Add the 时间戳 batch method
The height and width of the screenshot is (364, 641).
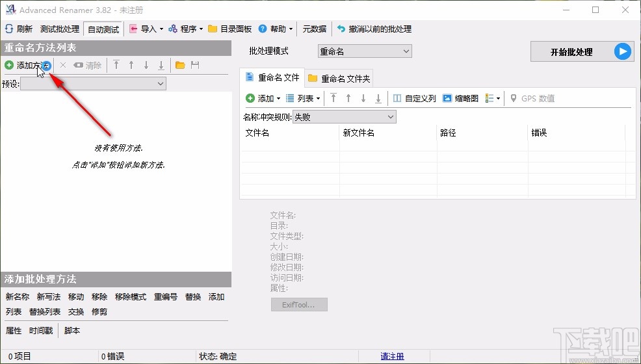(41, 331)
